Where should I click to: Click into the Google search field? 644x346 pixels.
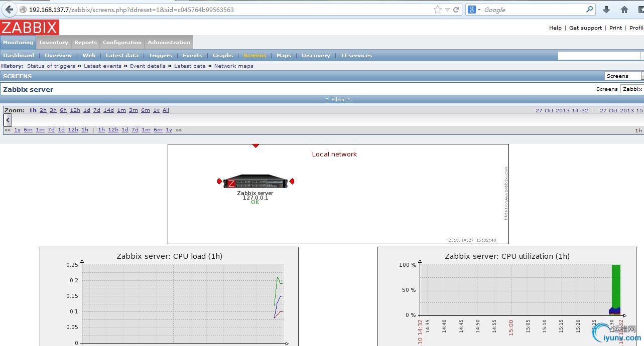click(533, 10)
